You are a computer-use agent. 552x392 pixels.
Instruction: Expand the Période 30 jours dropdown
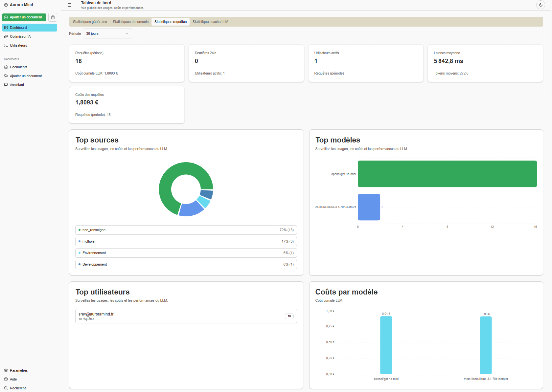[107, 33]
